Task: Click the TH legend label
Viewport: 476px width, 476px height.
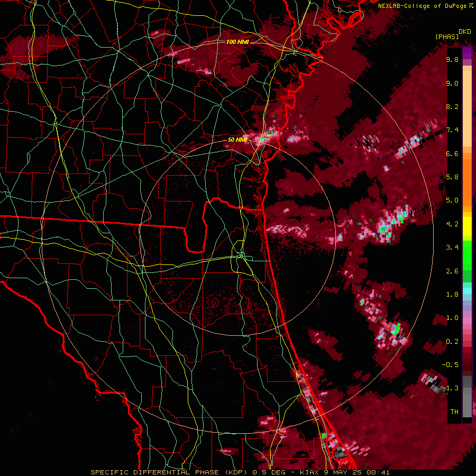Action: pyautogui.click(x=454, y=412)
